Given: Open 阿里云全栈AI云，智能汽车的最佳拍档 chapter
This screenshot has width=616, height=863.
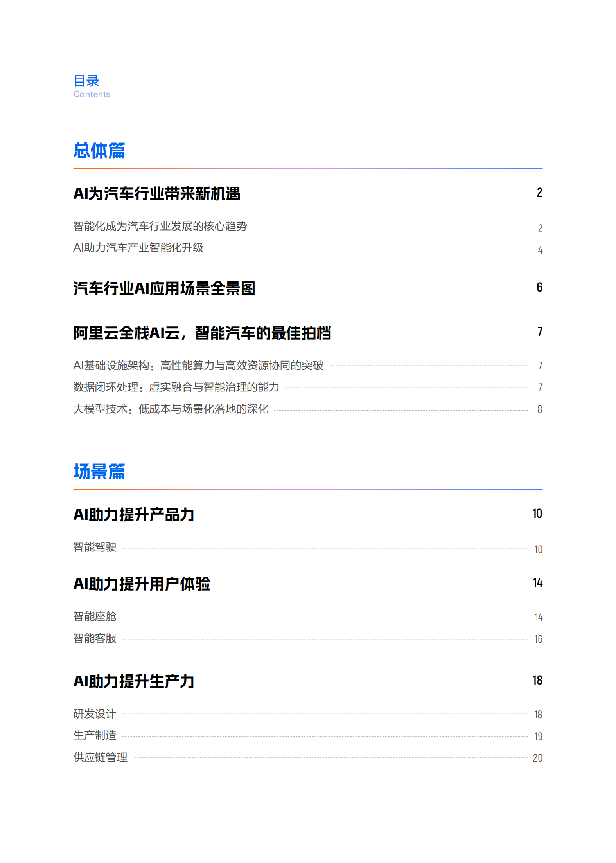Looking at the screenshot, I should 202,333.
